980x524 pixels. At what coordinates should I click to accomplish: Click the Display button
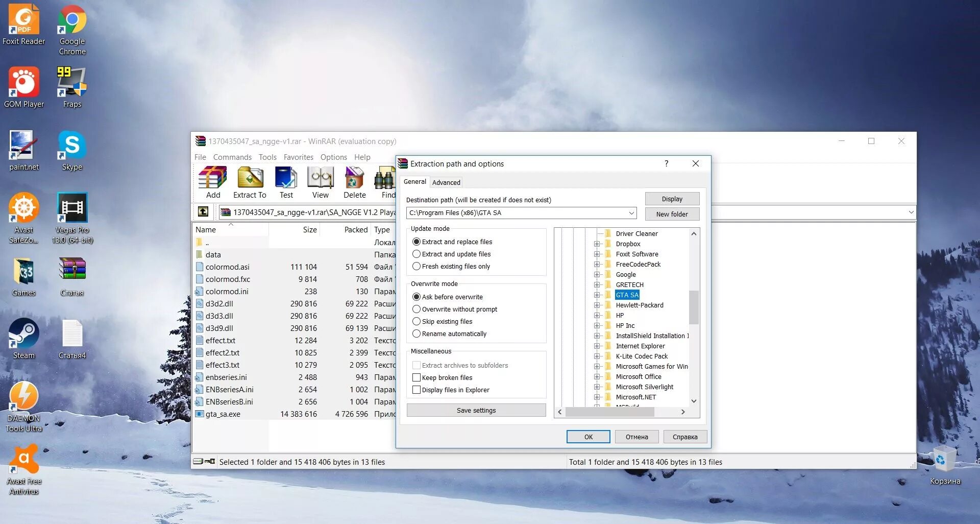[x=672, y=199]
